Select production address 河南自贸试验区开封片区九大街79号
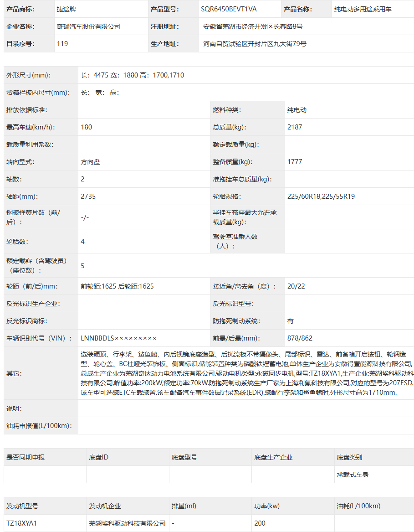Screen dimensions: 414x532 point(255,44)
